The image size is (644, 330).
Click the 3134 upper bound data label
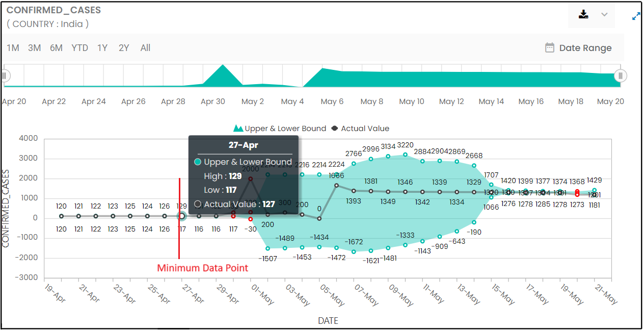(x=388, y=147)
